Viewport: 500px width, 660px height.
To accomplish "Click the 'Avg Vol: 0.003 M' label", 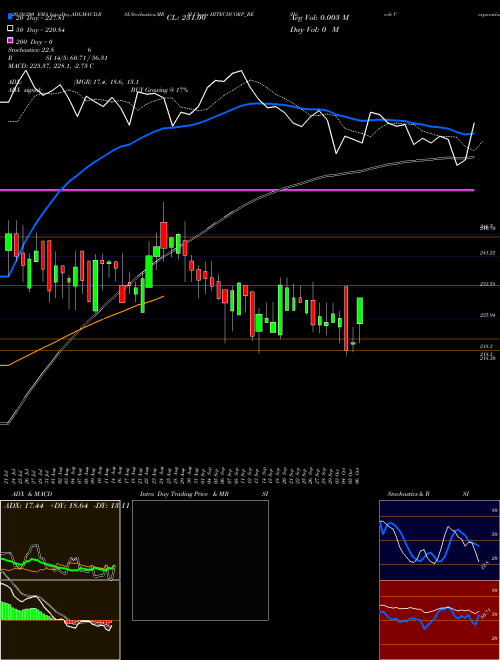I will tap(320, 17).
